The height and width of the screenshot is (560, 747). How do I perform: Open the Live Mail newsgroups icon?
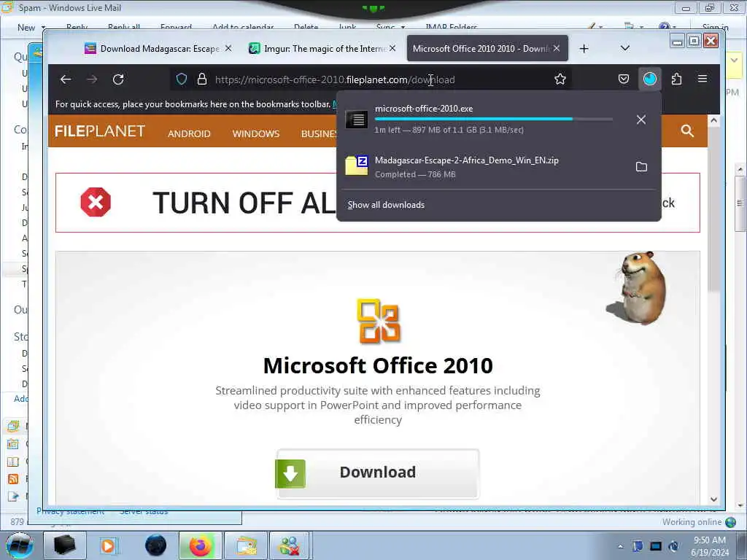tap(13, 497)
